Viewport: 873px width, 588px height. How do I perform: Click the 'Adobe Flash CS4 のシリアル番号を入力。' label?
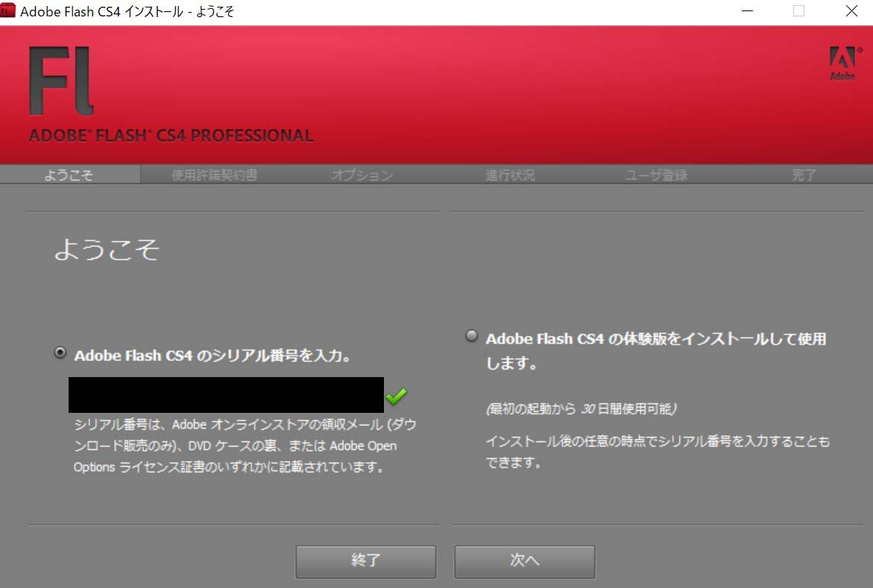(x=212, y=355)
